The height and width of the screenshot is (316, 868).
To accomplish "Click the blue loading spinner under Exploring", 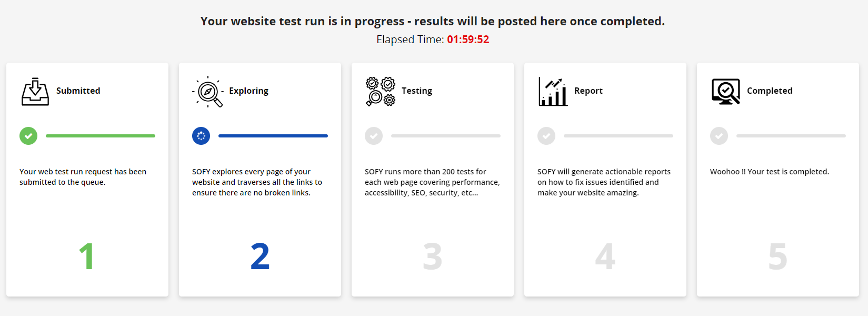I will point(201,136).
